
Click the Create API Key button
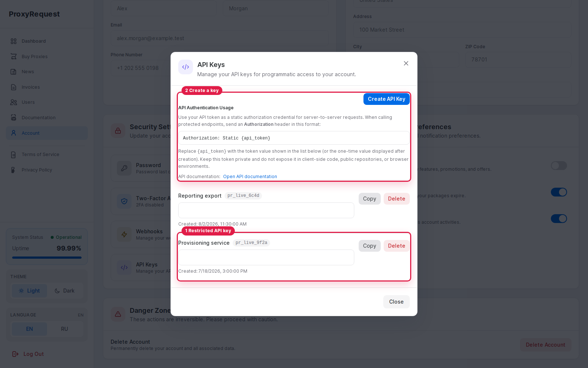(387, 99)
